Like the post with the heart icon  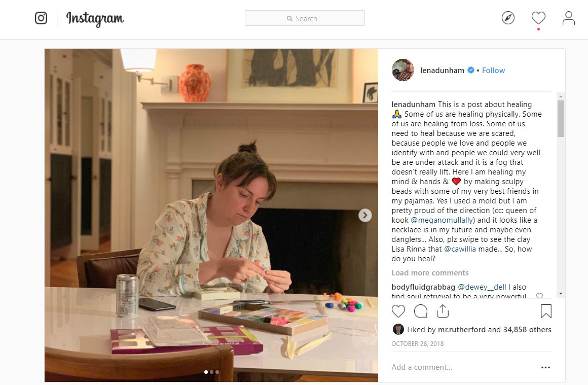coord(398,311)
